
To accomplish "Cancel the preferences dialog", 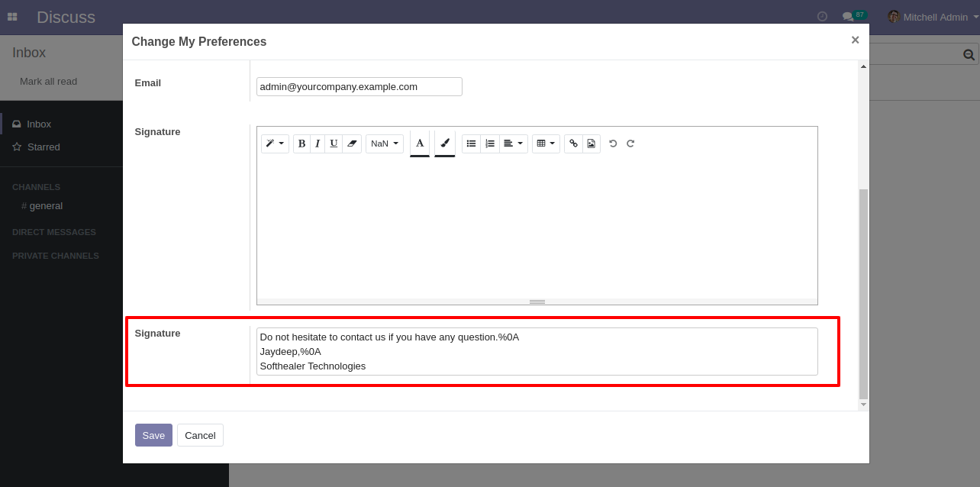I will click(x=200, y=435).
